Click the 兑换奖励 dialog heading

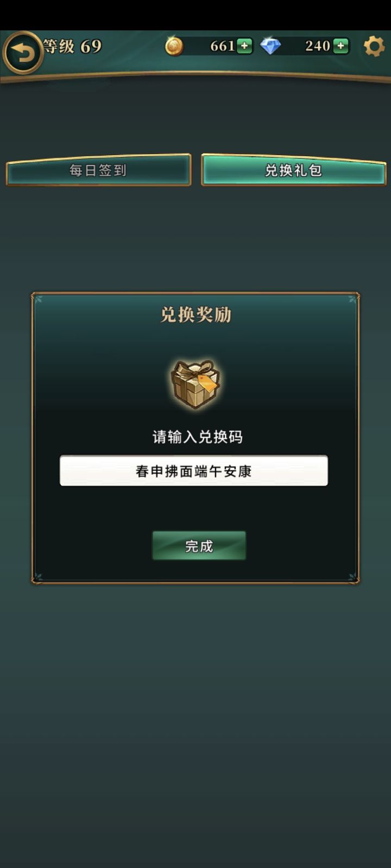[196, 315]
